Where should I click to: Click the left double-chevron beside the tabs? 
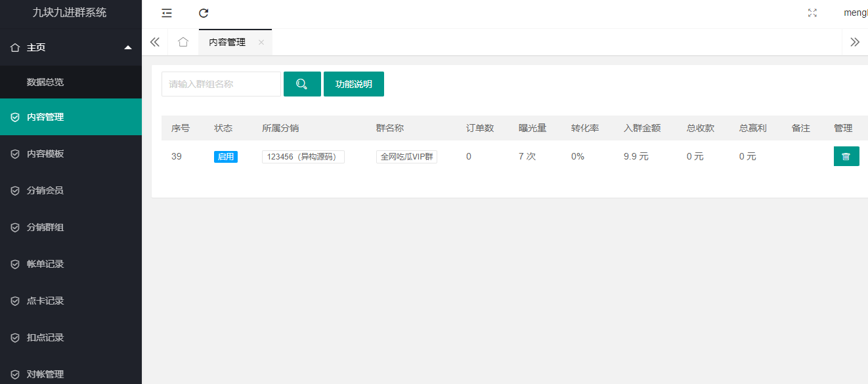(x=154, y=41)
